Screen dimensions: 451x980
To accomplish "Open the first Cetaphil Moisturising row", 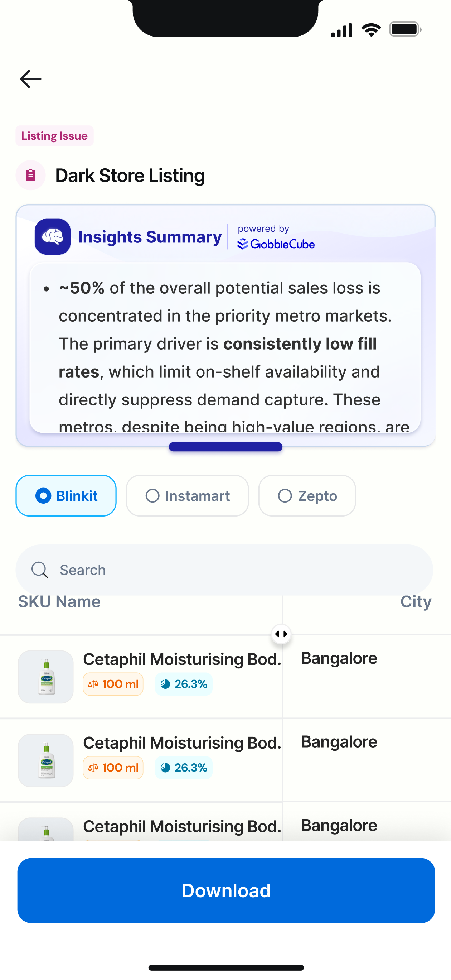I will tap(225, 677).
